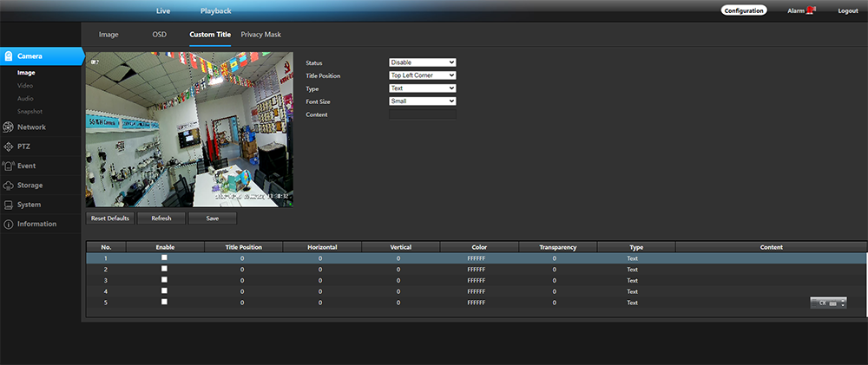Open the Status dropdown
The image size is (868, 365).
(422, 62)
